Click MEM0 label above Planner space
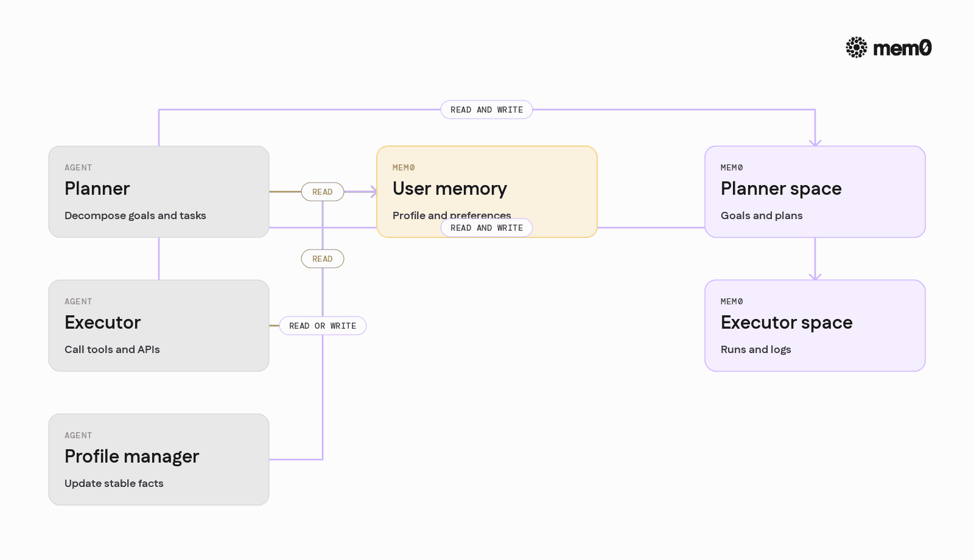This screenshot has width=974, height=560. point(732,167)
